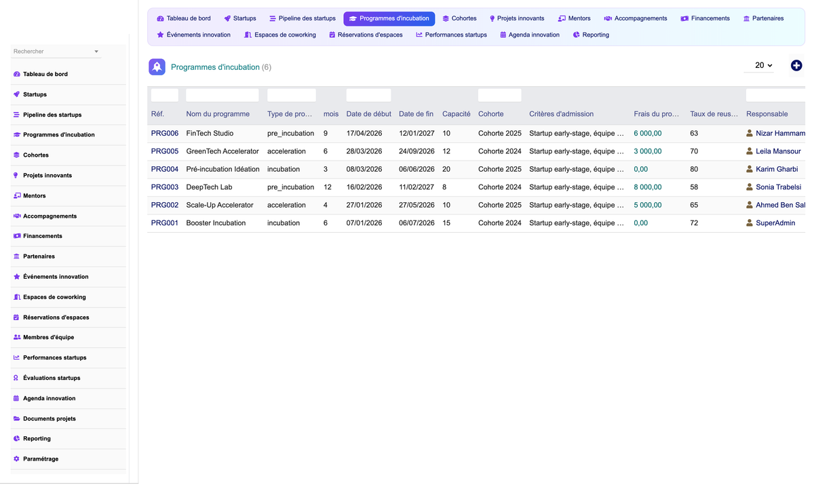Open the Rechercher dropdown in the sidebar
814x504 pixels.
click(56, 52)
